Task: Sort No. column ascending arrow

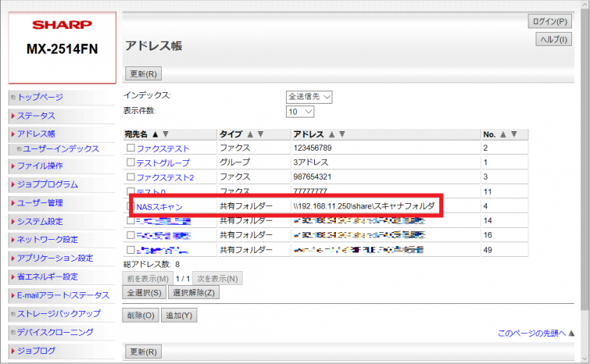Action: pyautogui.click(x=503, y=134)
